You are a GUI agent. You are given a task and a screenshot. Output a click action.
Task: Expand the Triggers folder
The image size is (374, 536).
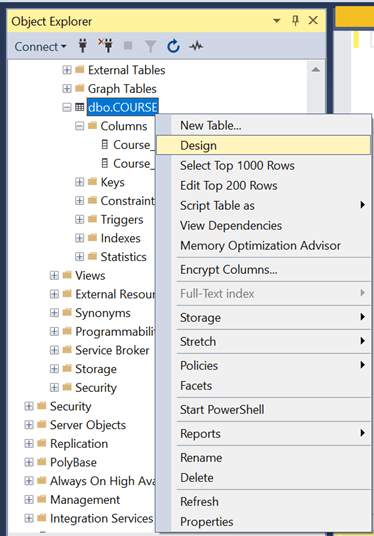pyautogui.click(x=79, y=219)
